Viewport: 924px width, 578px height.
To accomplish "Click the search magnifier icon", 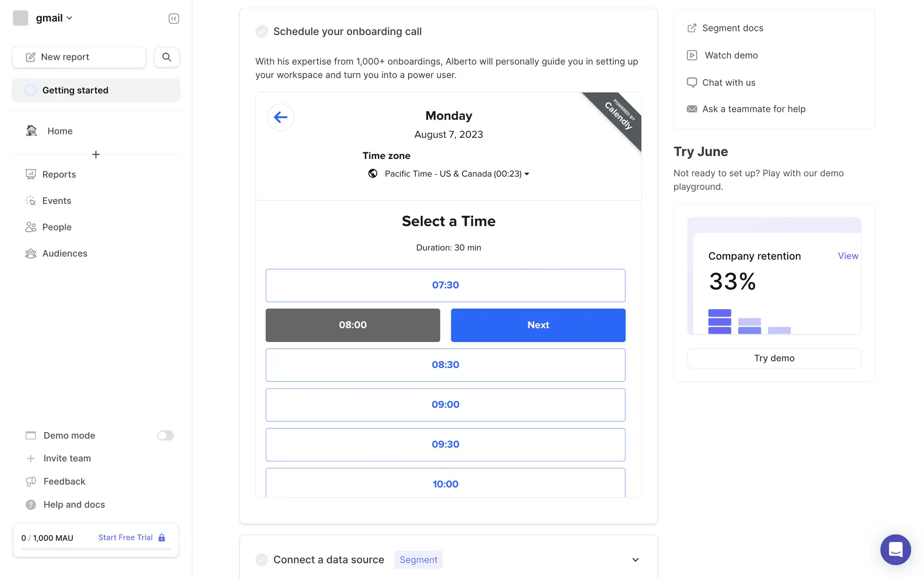I will point(167,57).
